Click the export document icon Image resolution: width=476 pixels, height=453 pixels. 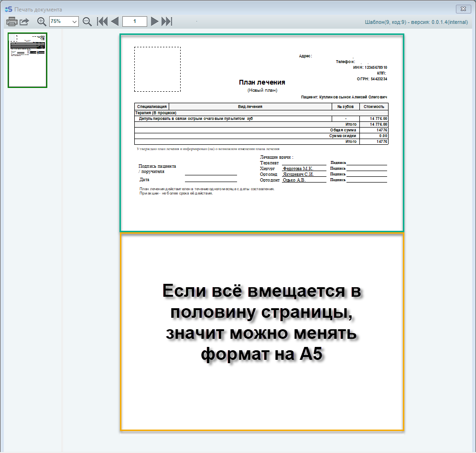coord(24,22)
